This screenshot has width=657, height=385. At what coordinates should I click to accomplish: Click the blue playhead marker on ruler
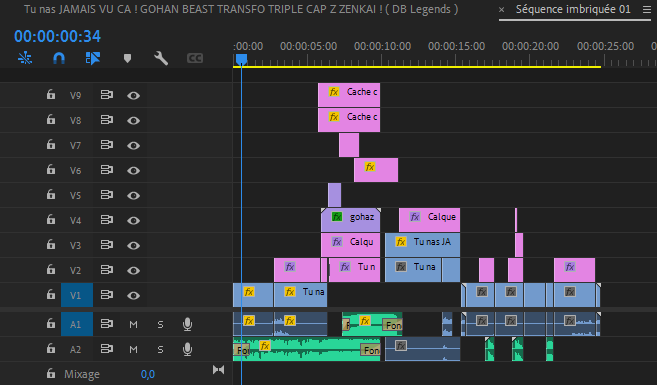[x=241, y=59]
